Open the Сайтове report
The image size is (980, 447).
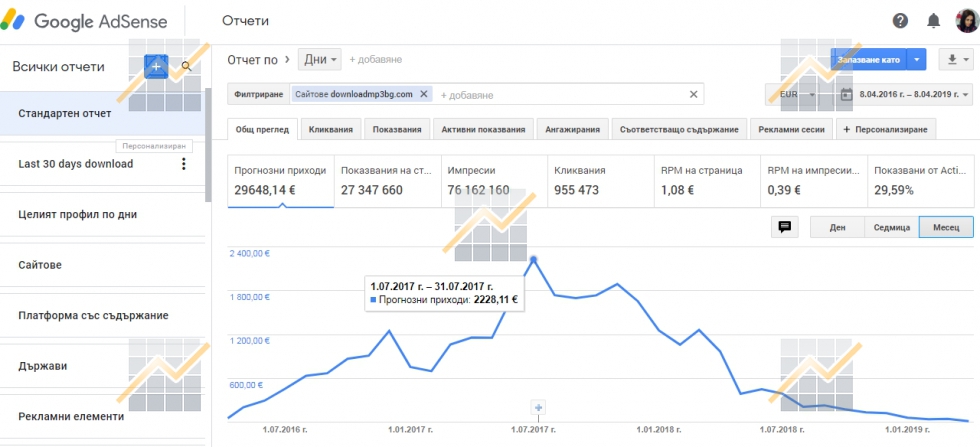(102, 265)
